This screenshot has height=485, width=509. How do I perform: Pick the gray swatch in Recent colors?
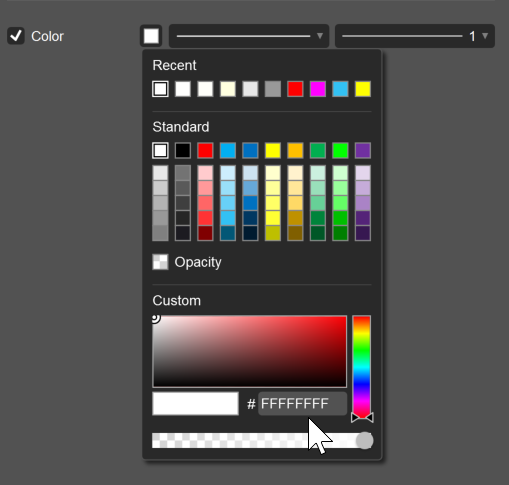click(x=273, y=89)
